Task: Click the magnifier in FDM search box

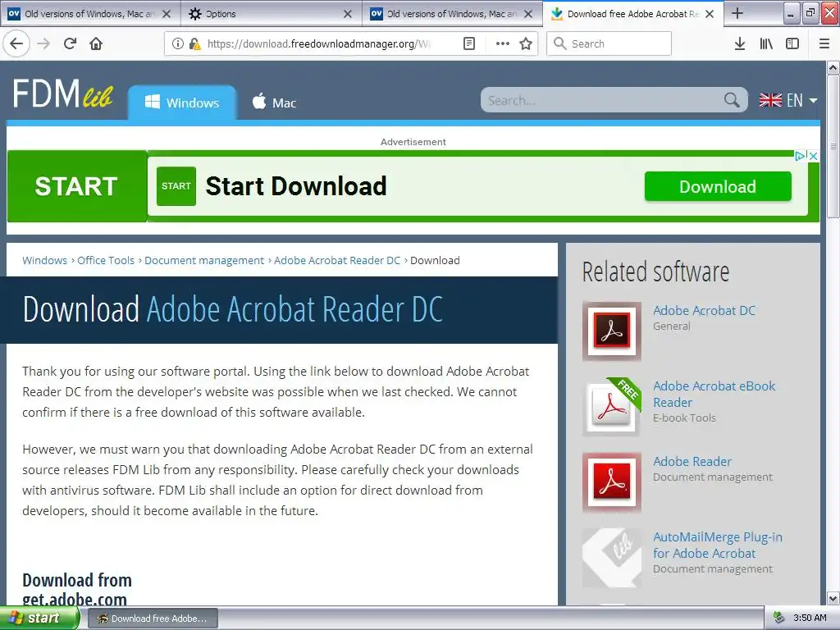Action: pyautogui.click(x=732, y=99)
